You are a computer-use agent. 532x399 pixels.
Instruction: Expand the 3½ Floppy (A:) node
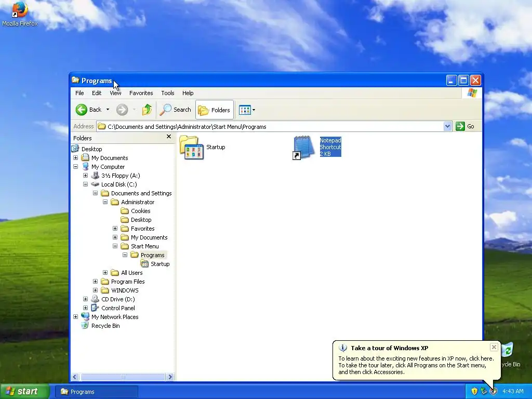pyautogui.click(x=86, y=176)
